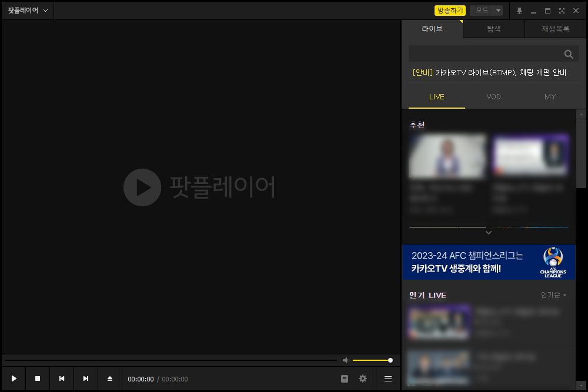The width and height of the screenshot is (588, 392).
Task: Click the search magnifier icon
Action: tap(569, 54)
